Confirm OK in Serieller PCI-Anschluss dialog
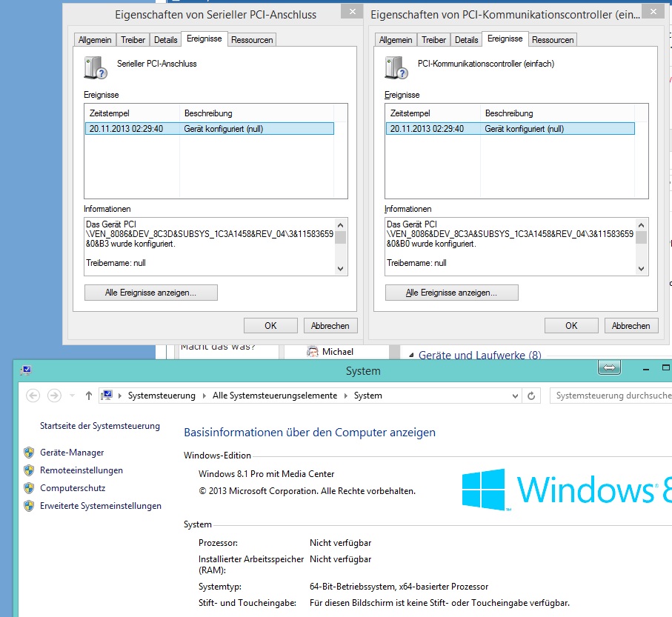Viewport: 672px width, 617px height. 270,326
